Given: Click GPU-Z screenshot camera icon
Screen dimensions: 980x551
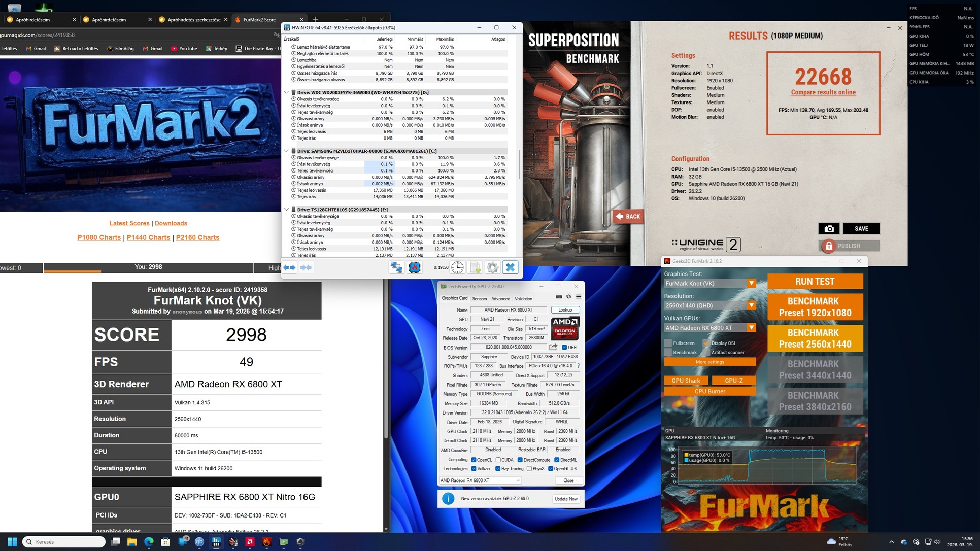Looking at the screenshot, I should point(559,297).
